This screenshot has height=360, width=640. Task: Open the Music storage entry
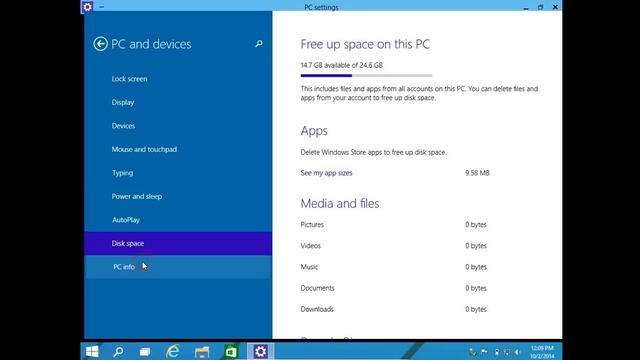pyautogui.click(x=309, y=267)
